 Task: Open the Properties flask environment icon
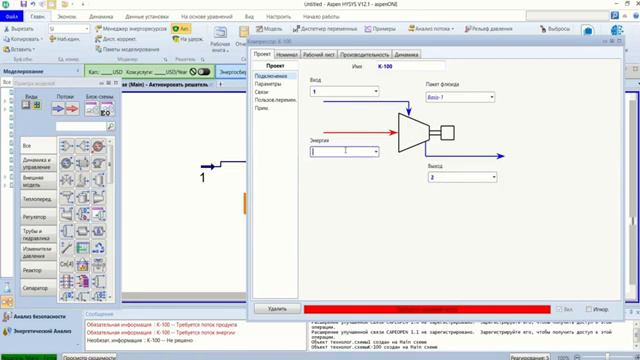coord(7,287)
